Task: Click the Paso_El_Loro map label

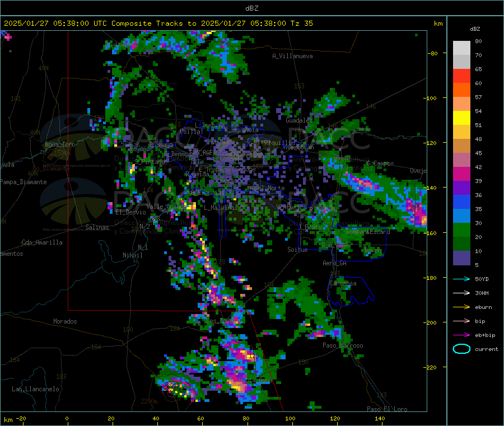Action: (387, 409)
